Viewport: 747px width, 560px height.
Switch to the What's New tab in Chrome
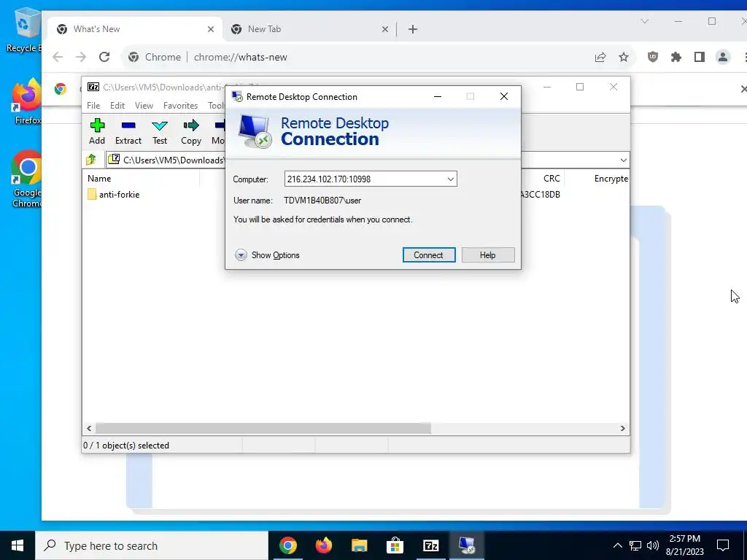133,29
